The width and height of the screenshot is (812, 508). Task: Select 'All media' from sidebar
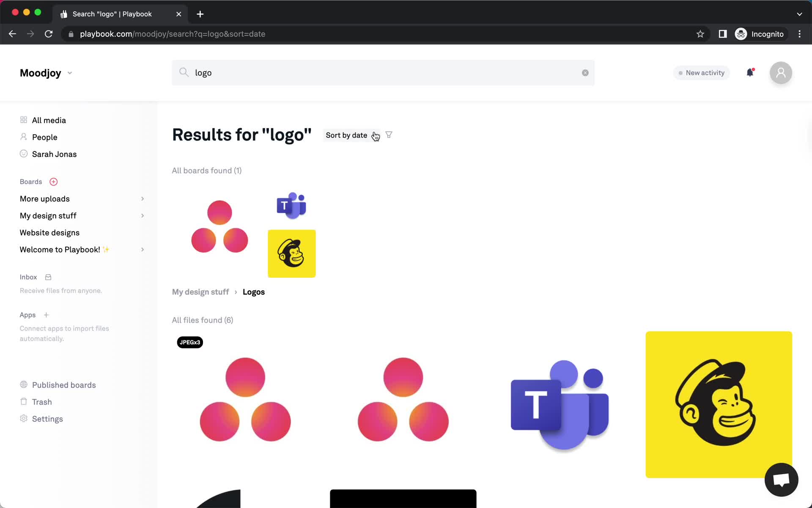pyautogui.click(x=49, y=120)
